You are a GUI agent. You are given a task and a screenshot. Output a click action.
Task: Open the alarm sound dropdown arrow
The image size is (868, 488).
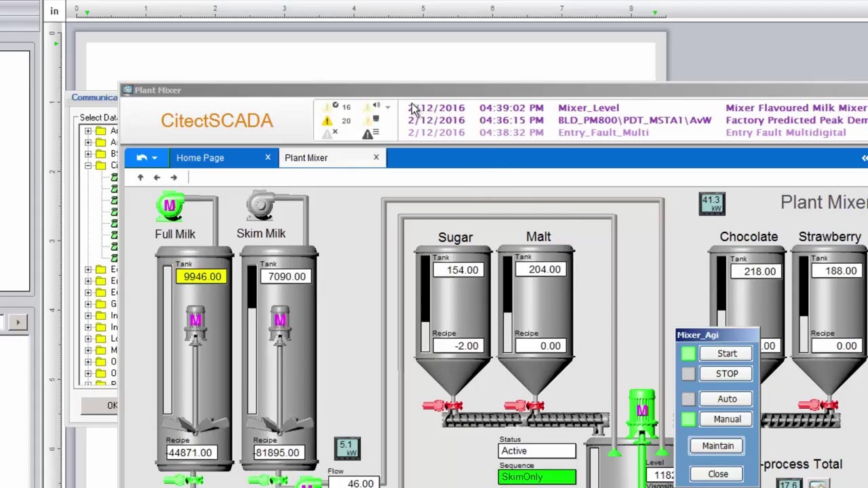tap(387, 107)
